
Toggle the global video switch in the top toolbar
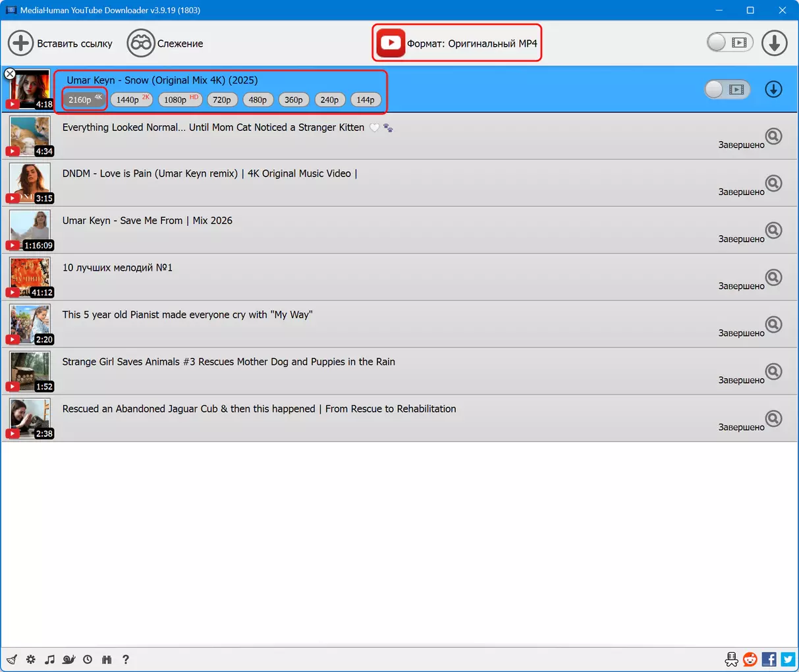729,43
